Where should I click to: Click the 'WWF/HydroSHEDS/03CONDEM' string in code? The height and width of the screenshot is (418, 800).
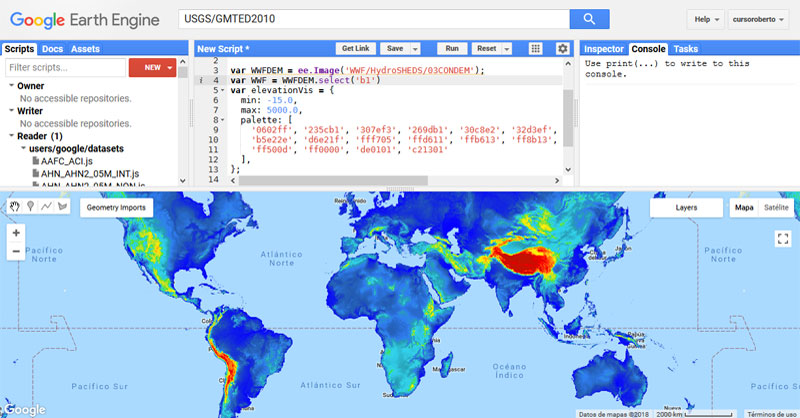[410, 70]
